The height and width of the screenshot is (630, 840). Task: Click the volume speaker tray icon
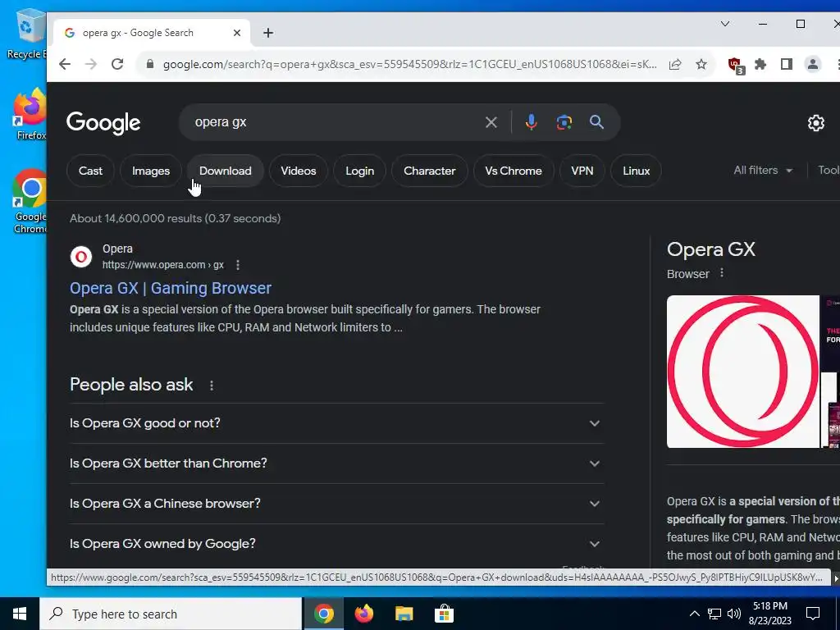coord(734,614)
